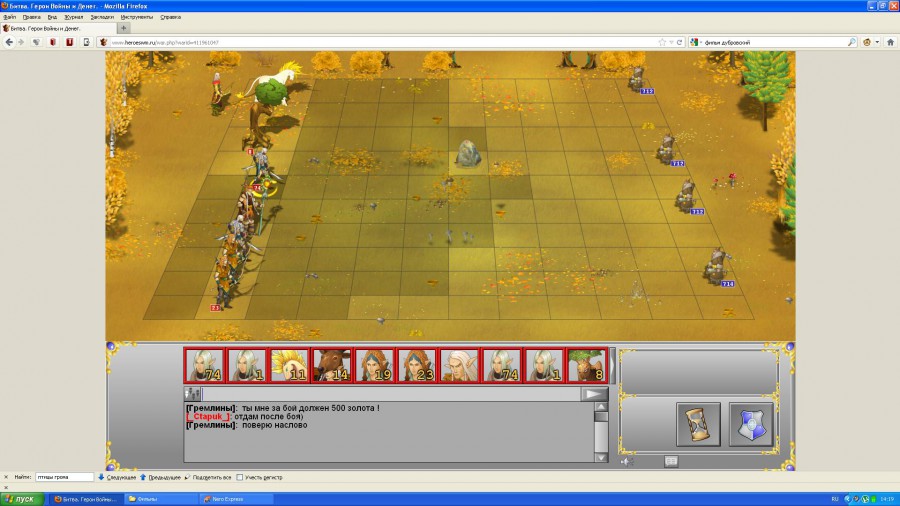Go forward with Firefox forward arrow

(21, 42)
